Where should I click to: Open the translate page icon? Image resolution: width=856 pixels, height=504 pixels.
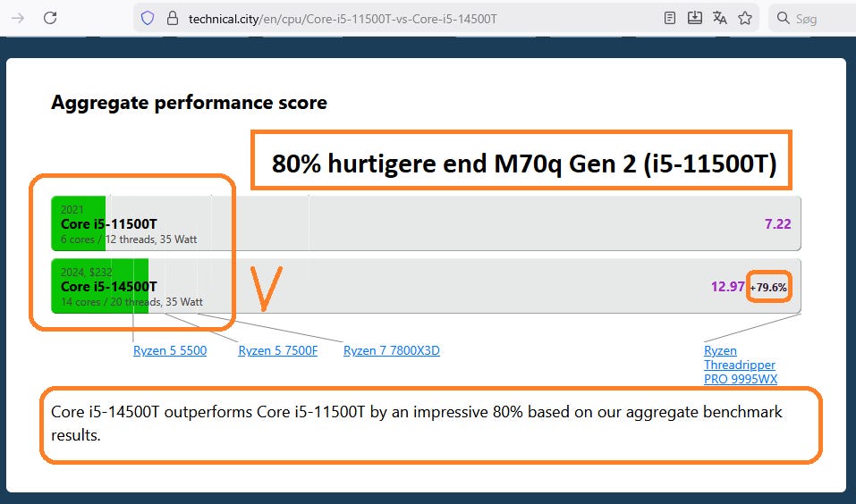719,18
